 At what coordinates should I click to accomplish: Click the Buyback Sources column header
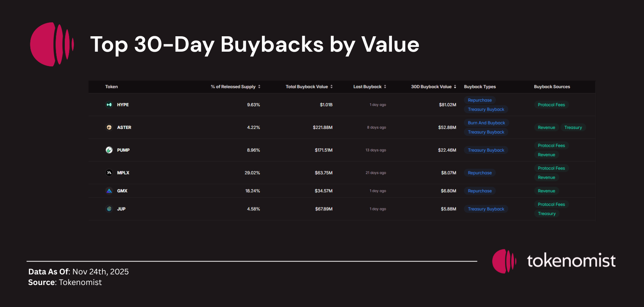click(552, 87)
